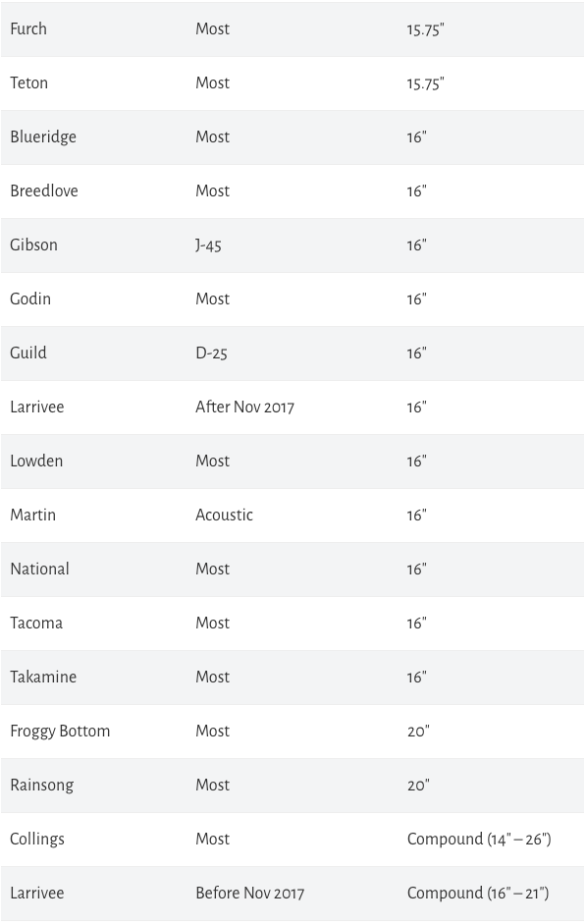Click the Furch brand cell
This screenshot has width=586, height=924.
click(28, 28)
